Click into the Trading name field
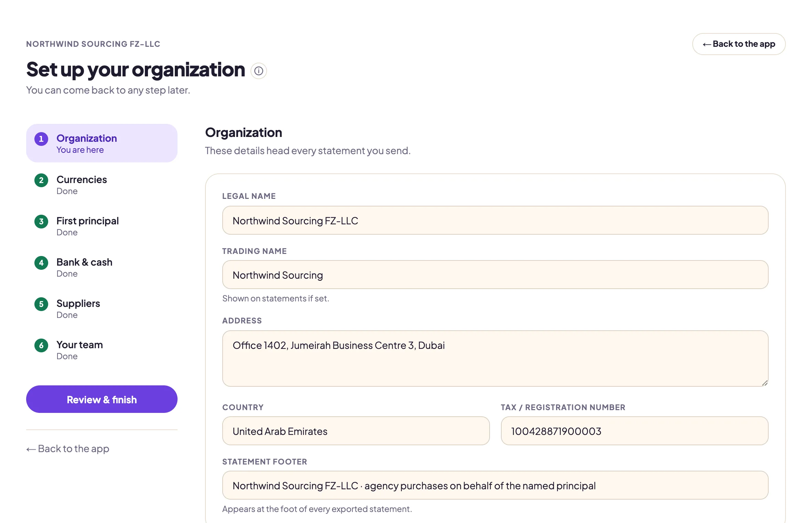This screenshot has width=812, height=523. [x=495, y=275]
